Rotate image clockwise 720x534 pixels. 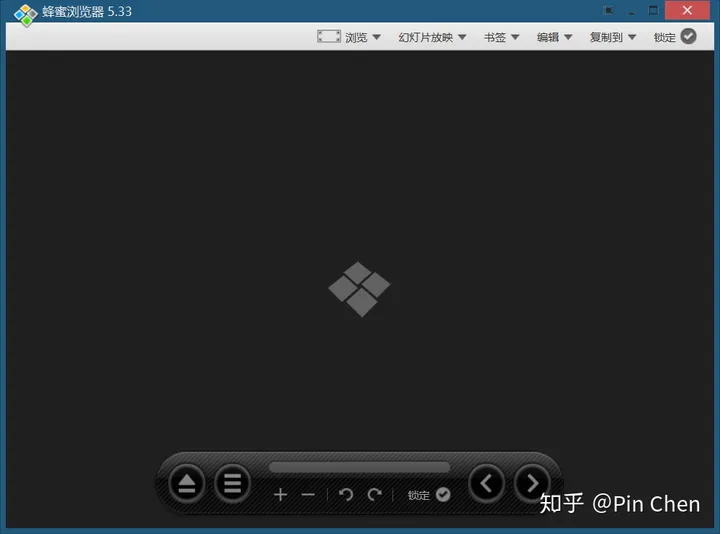click(375, 494)
